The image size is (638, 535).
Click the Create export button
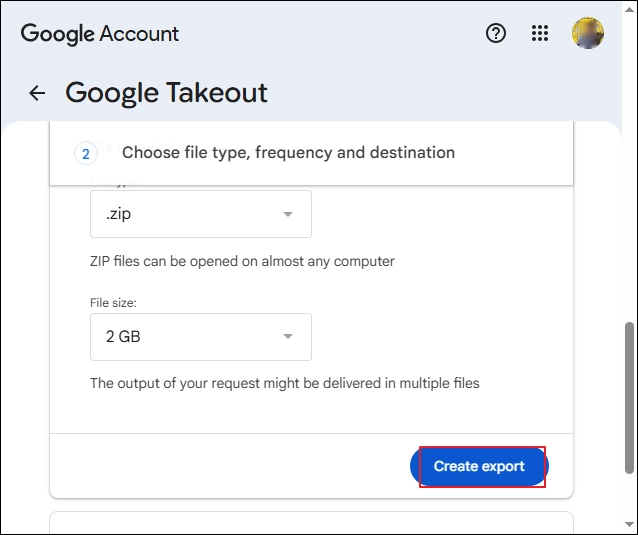479,466
